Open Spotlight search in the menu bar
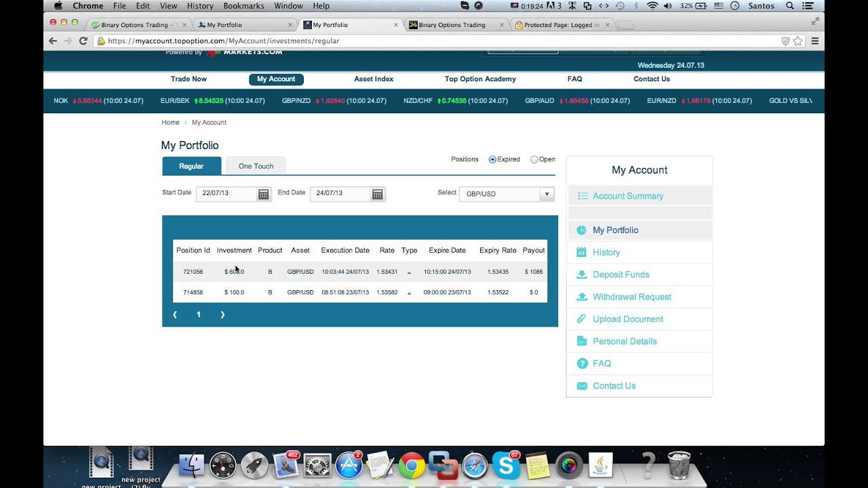The height and width of the screenshot is (488, 868). coord(790,5)
